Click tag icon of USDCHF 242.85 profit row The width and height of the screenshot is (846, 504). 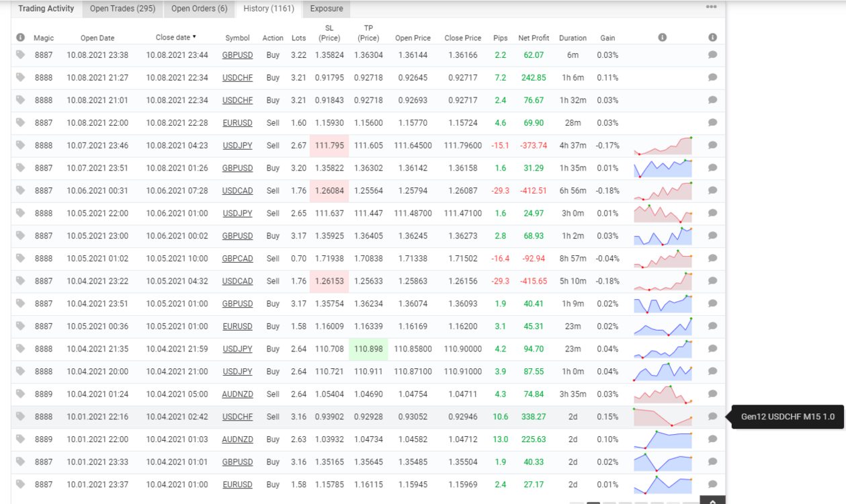pos(20,77)
